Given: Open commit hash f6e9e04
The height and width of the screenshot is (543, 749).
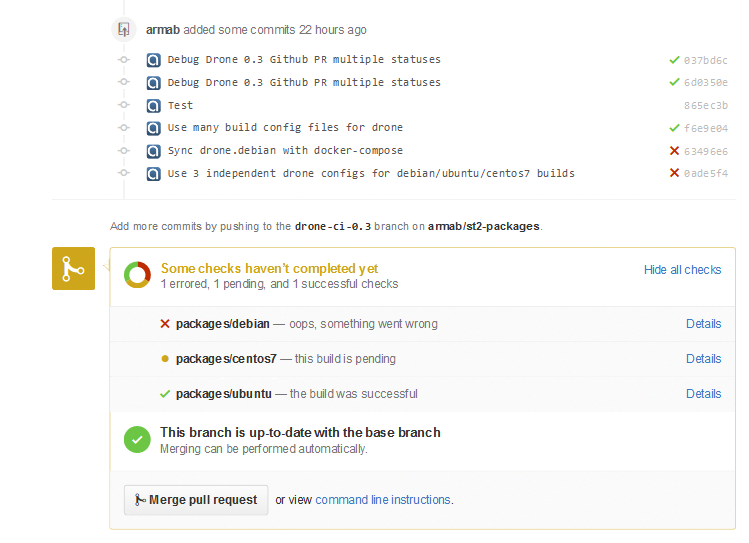Looking at the screenshot, I should 706,128.
